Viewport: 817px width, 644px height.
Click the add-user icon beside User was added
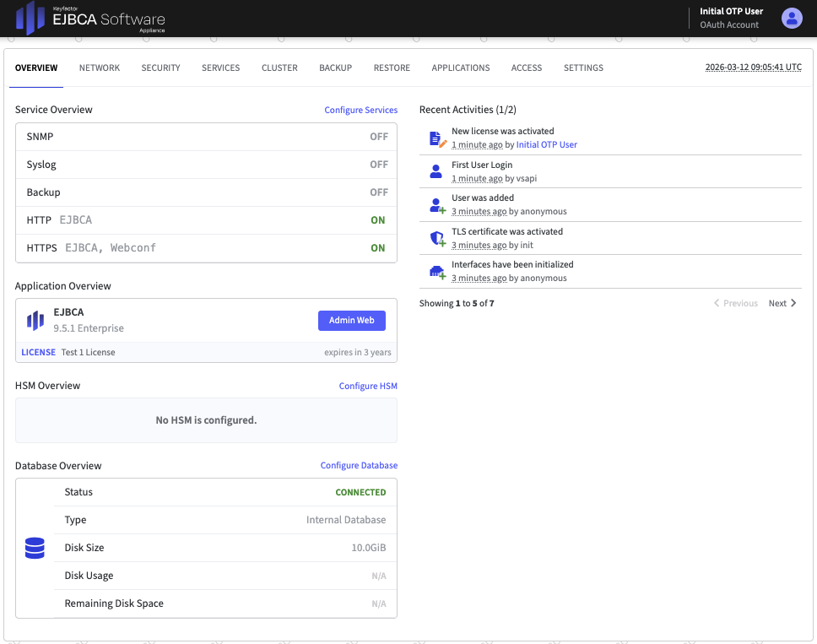[438, 205]
